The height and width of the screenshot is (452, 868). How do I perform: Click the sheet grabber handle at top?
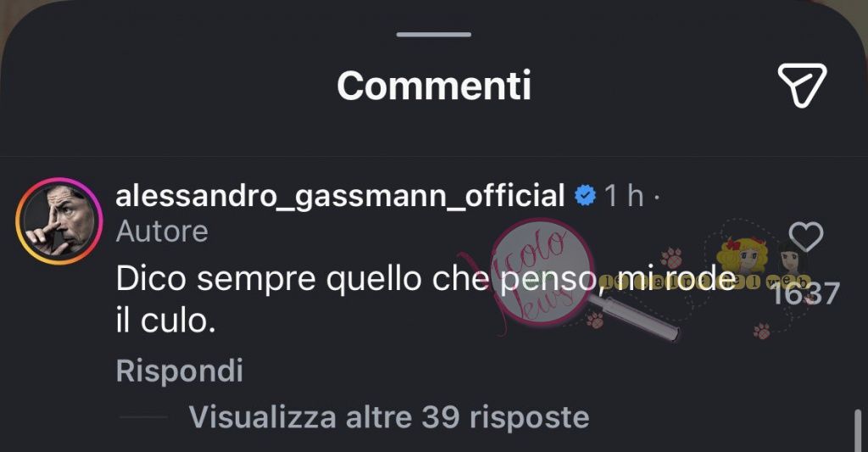(x=434, y=34)
